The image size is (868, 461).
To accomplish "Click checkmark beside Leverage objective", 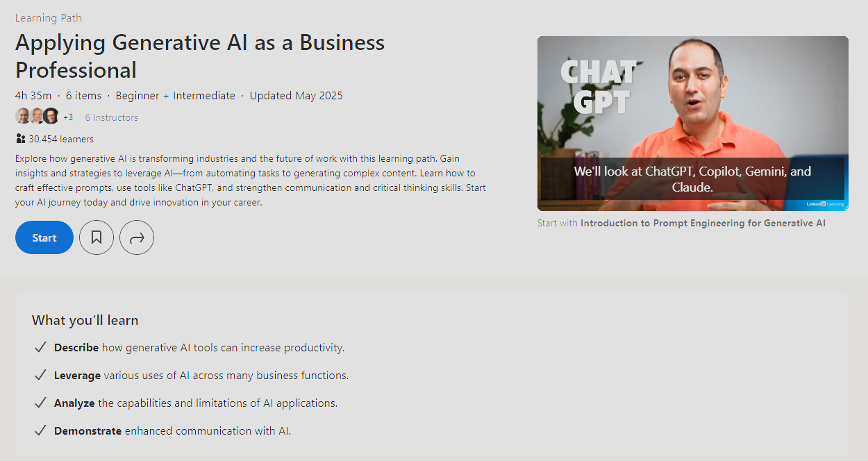I will pyautogui.click(x=40, y=375).
